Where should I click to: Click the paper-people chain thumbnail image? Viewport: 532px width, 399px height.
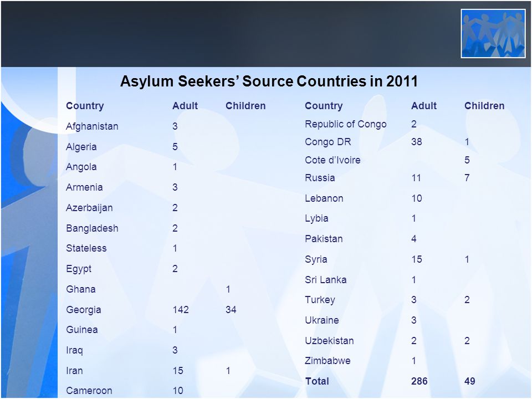(493, 33)
